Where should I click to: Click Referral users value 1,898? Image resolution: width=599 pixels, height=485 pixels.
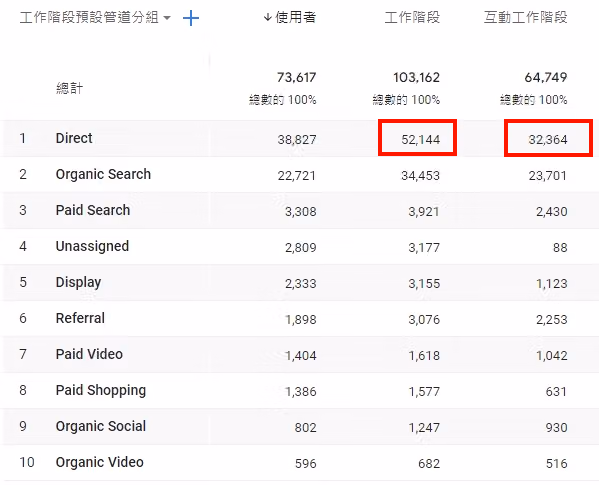[301, 320]
